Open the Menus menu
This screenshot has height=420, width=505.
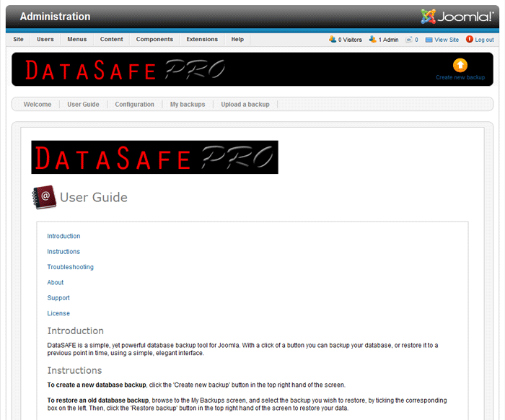click(77, 39)
